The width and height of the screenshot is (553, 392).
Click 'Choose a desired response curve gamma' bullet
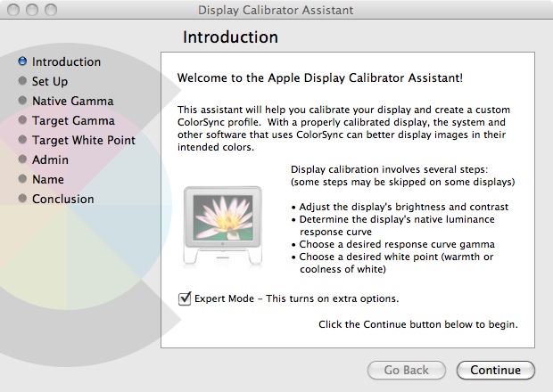coord(392,244)
